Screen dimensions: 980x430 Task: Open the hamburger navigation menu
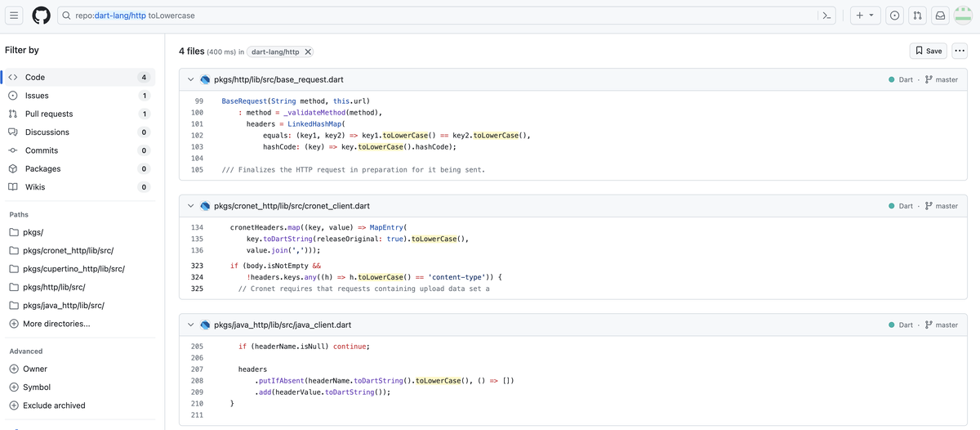pos(15,16)
